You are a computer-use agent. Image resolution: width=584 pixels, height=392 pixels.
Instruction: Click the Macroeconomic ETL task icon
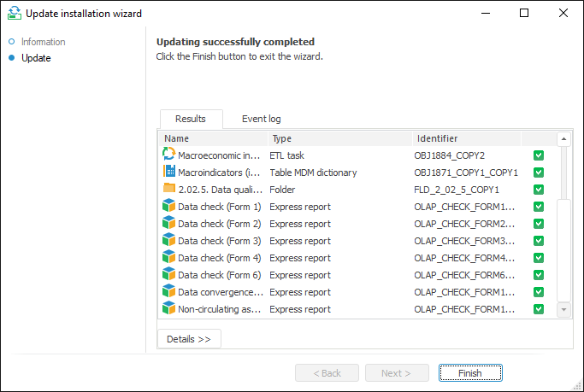click(x=168, y=155)
